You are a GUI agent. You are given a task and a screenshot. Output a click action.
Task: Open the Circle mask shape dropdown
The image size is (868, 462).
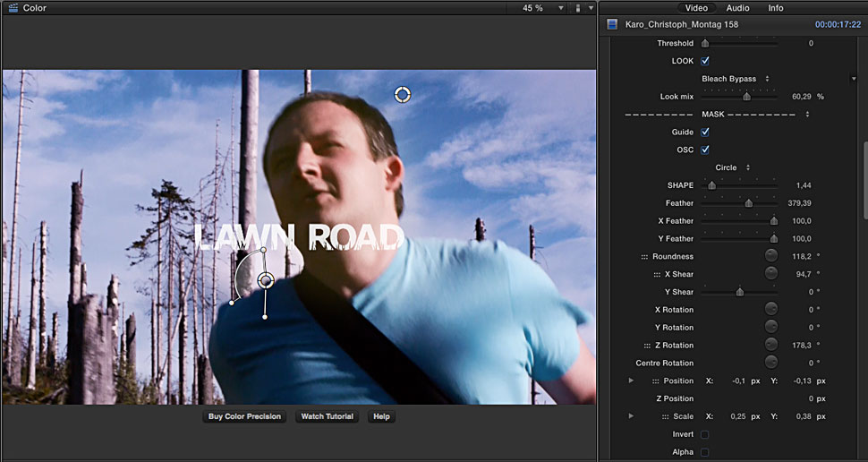pyautogui.click(x=731, y=167)
